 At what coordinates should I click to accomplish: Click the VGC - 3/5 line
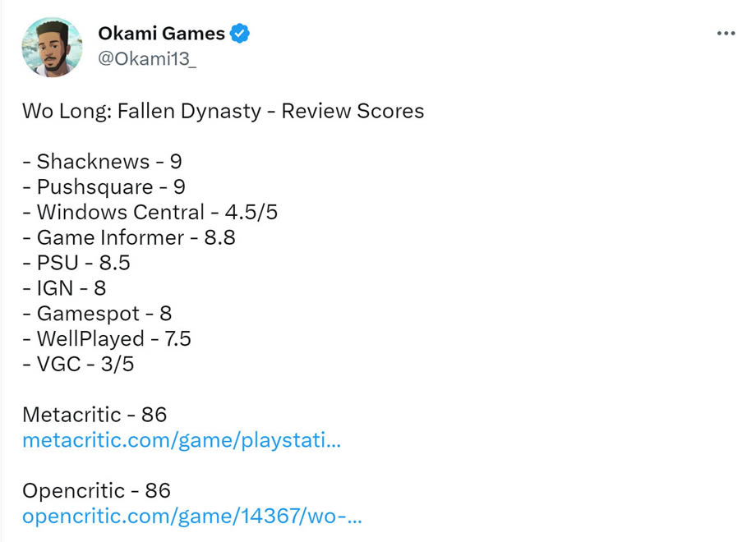pos(78,365)
